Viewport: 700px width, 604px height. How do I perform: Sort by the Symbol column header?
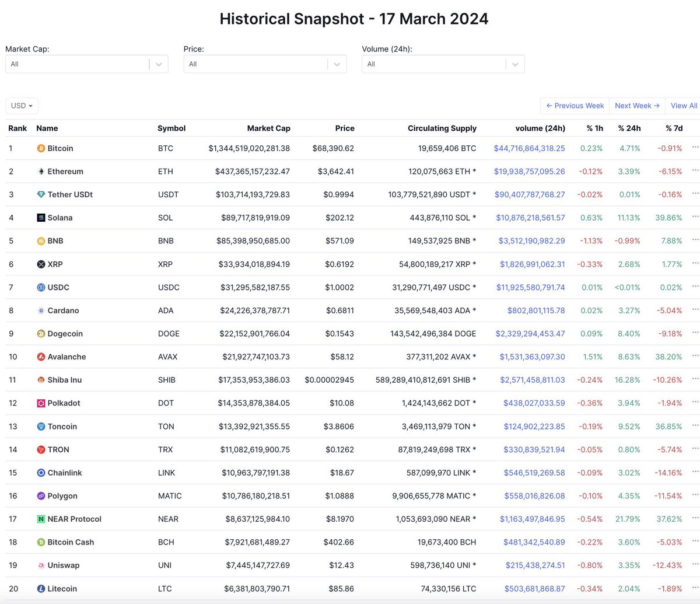(x=171, y=128)
